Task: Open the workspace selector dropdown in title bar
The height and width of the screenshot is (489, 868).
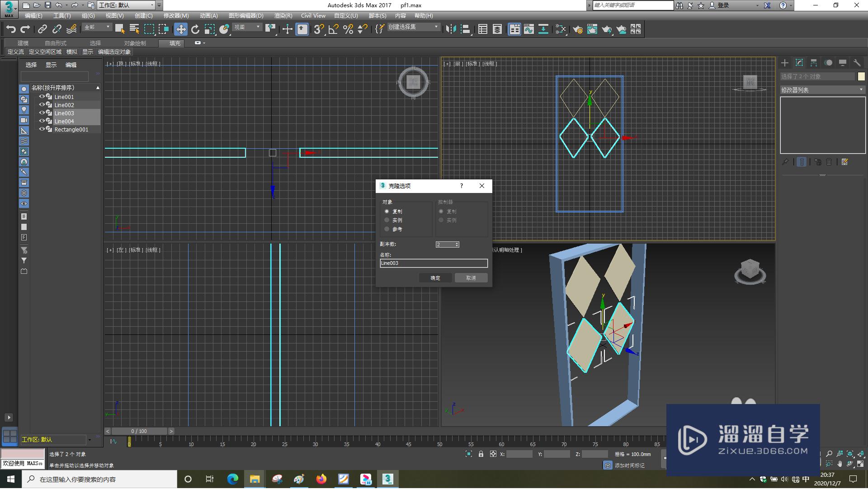Action: (x=126, y=5)
